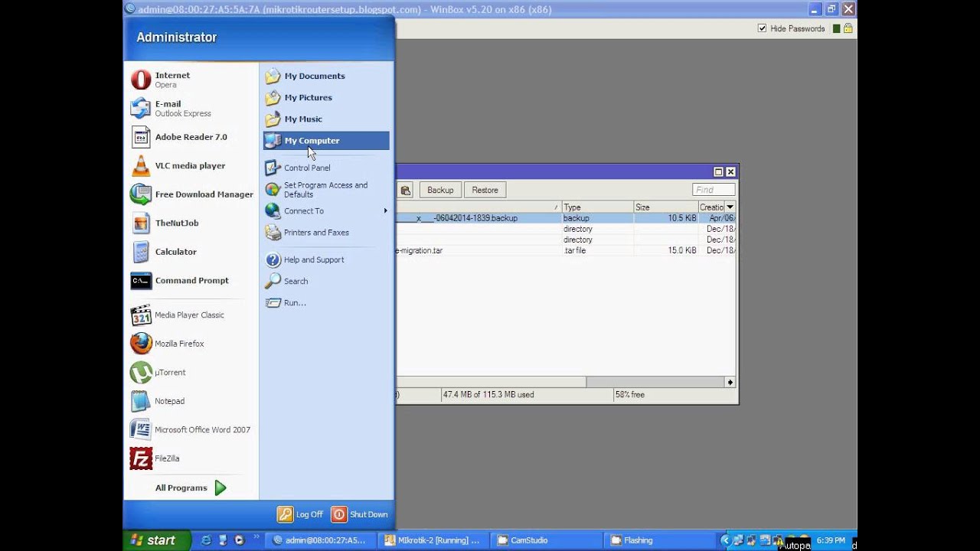
Task: Expand hidden system tray icons
Action: pyautogui.click(x=726, y=540)
